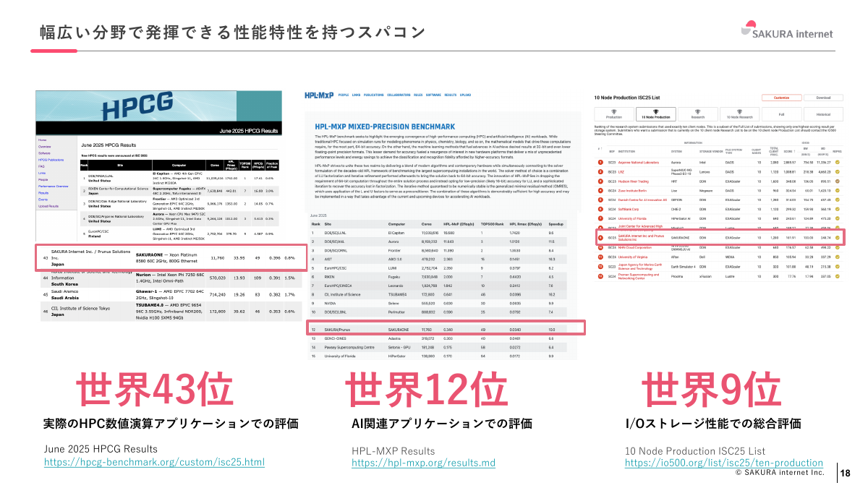This screenshot has width=868, height=488.
Task: Sort by the SCORE column header
Action: tap(789, 151)
